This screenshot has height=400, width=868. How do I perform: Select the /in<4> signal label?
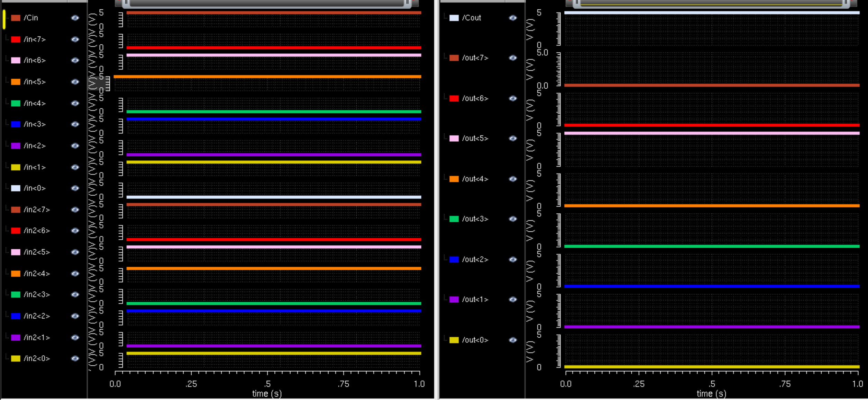[x=35, y=103]
